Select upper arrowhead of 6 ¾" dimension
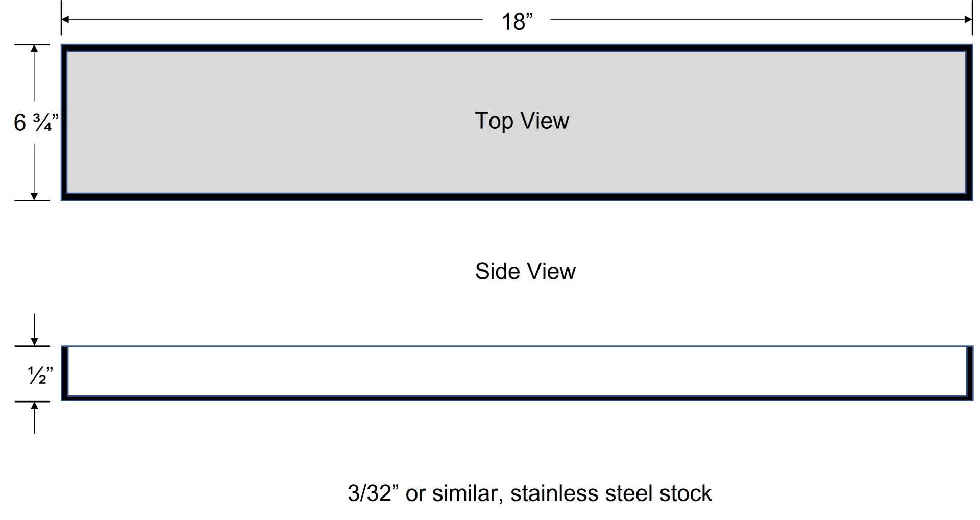The image size is (980, 520). coord(34,49)
